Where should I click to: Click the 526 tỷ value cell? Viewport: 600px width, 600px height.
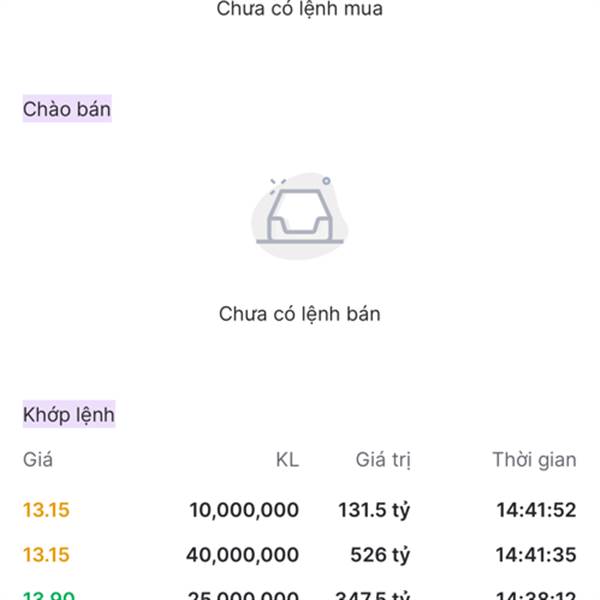point(380,555)
